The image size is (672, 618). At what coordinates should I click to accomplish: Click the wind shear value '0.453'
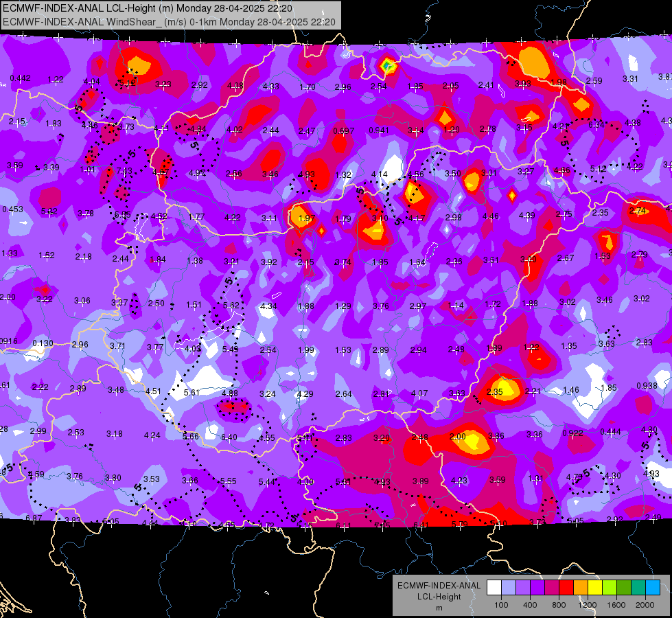click(x=13, y=209)
